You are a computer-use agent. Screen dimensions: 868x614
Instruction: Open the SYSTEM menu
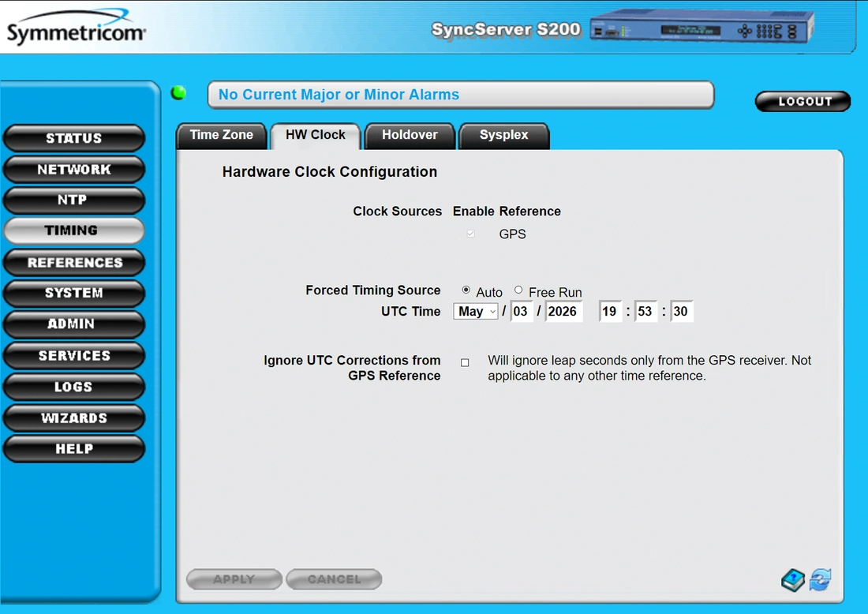pyautogui.click(x=74, y=293)
